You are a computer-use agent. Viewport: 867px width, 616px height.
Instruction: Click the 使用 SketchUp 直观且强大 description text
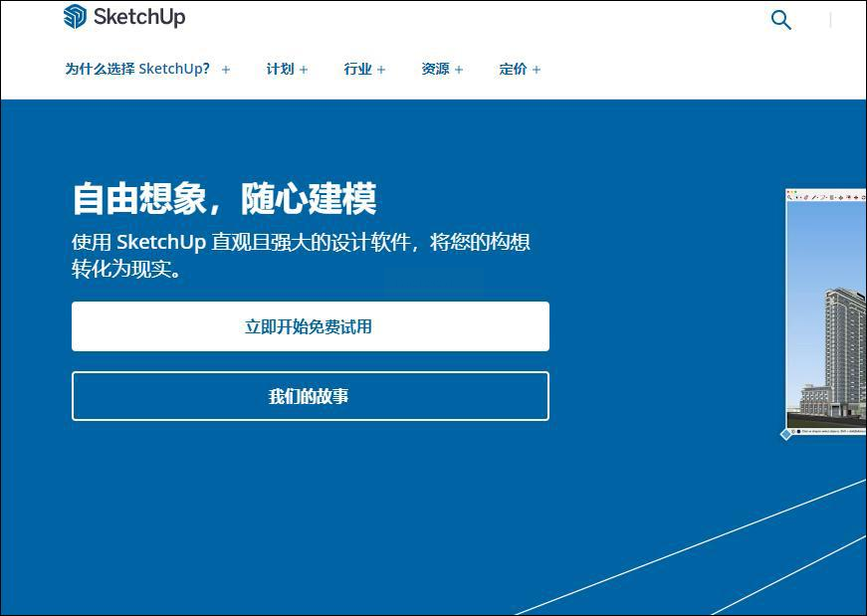301,256
